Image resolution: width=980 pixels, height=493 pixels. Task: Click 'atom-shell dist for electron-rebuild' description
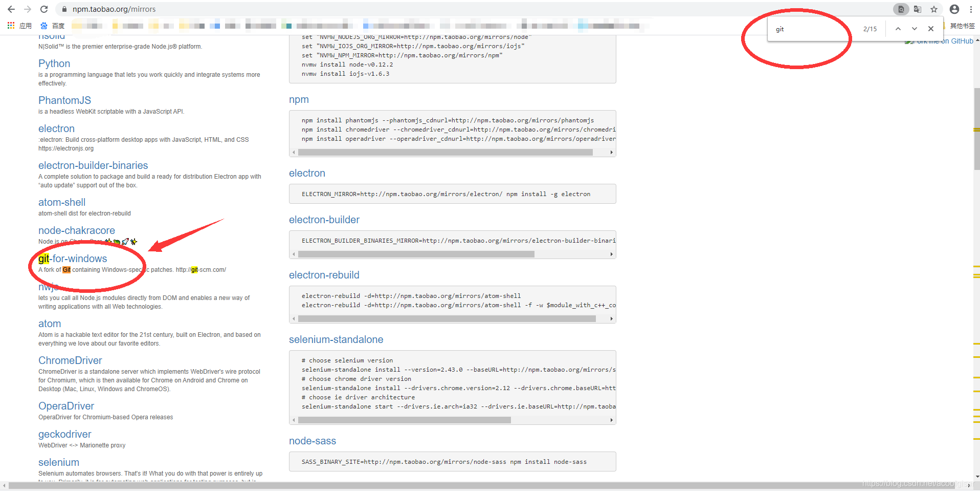tap(84, 213)
